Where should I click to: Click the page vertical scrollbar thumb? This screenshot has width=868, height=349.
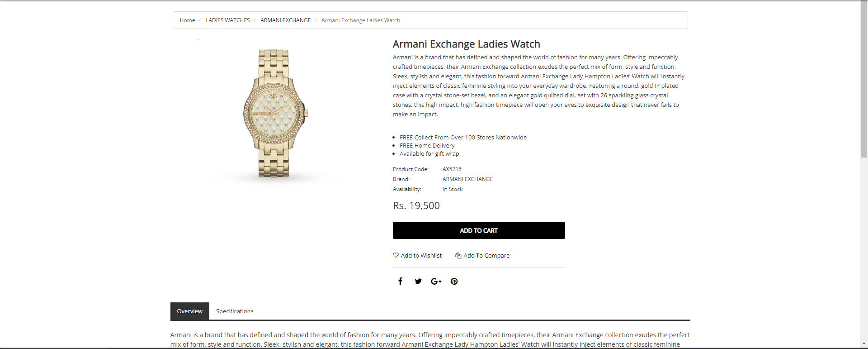coord(864,79)
